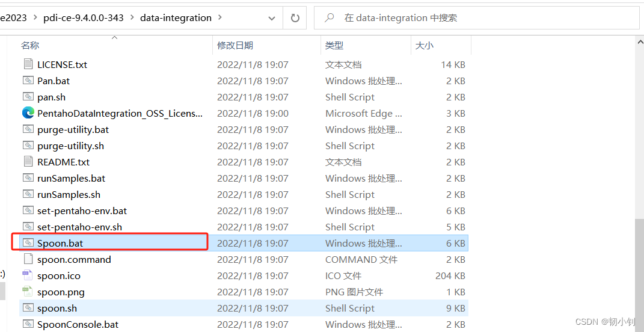Click the runSamples.sh file icon

coord(28,194)
